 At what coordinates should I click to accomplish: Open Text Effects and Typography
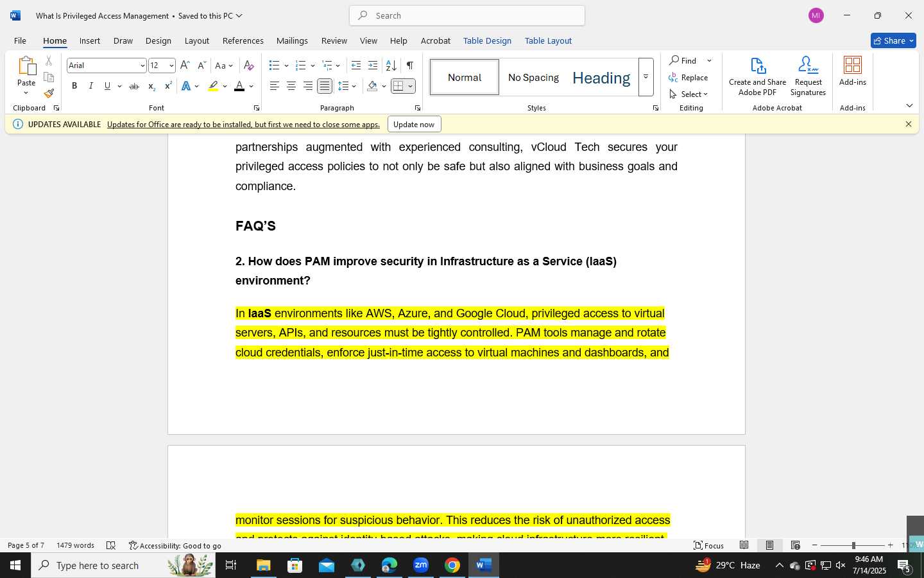click(186, 86)
